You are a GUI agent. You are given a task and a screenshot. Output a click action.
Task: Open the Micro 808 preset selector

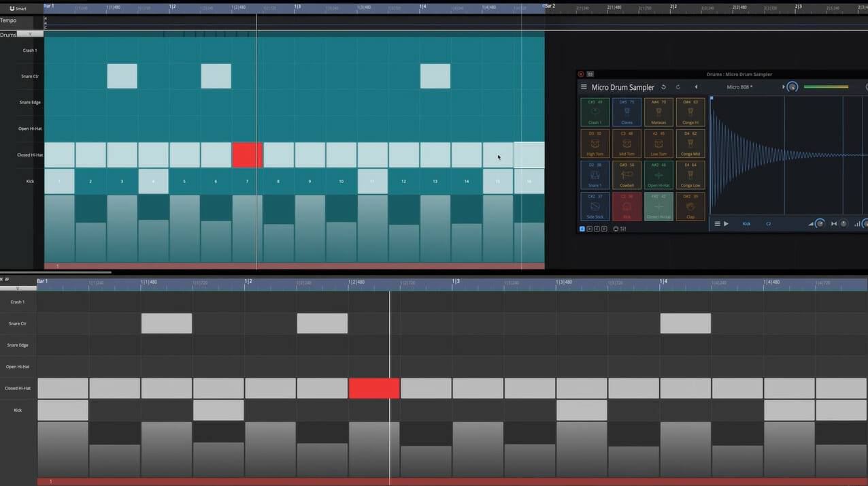[740, 87]
